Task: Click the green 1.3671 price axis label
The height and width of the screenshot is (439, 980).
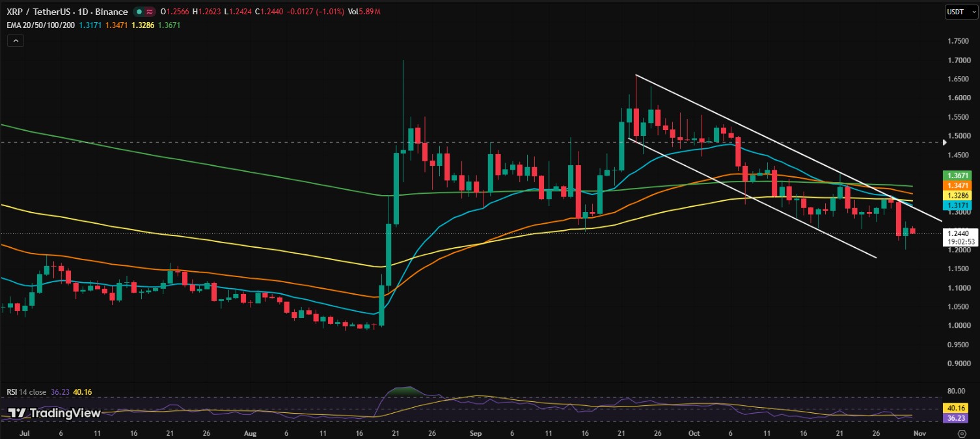Action: pos(957,176)
